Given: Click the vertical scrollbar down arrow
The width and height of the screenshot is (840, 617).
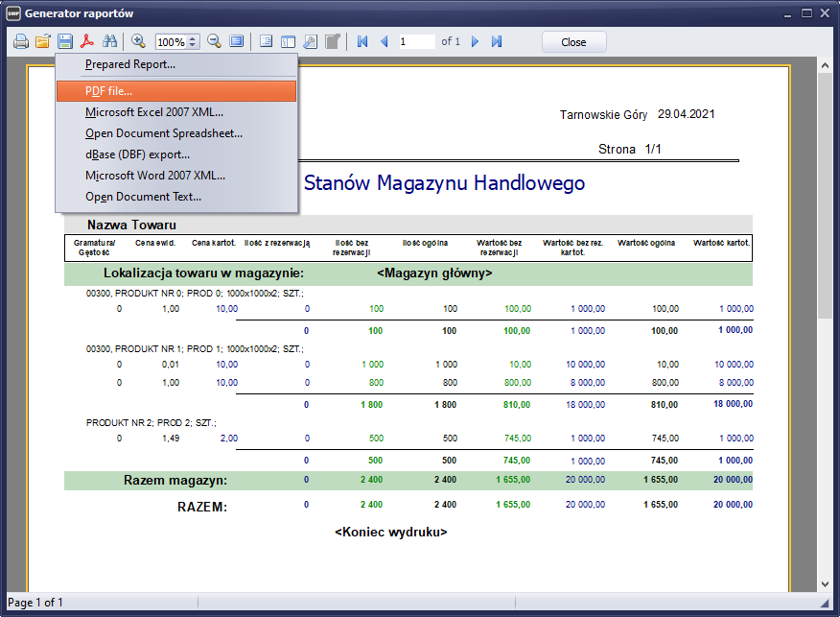Looking at the screenshot, I should [825, 584].
